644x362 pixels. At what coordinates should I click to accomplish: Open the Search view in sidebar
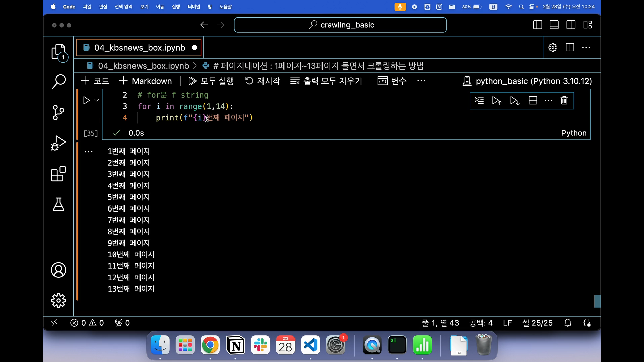[x=58, y=82]
